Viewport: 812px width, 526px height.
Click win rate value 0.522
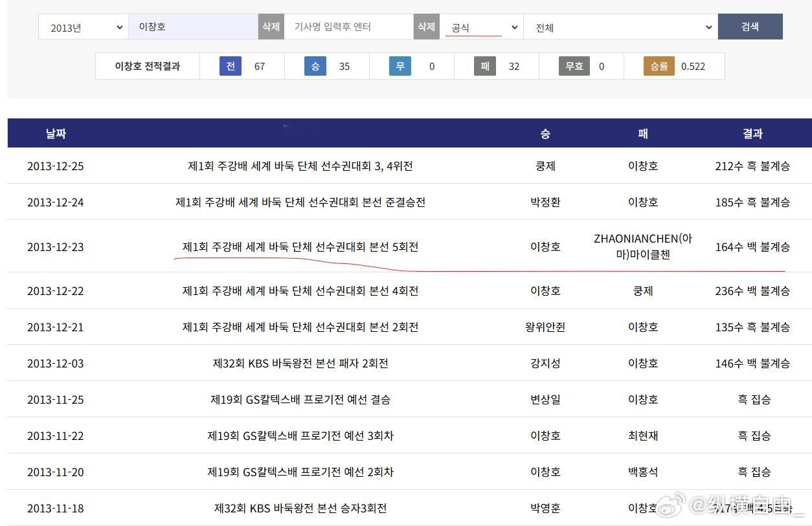694,66
